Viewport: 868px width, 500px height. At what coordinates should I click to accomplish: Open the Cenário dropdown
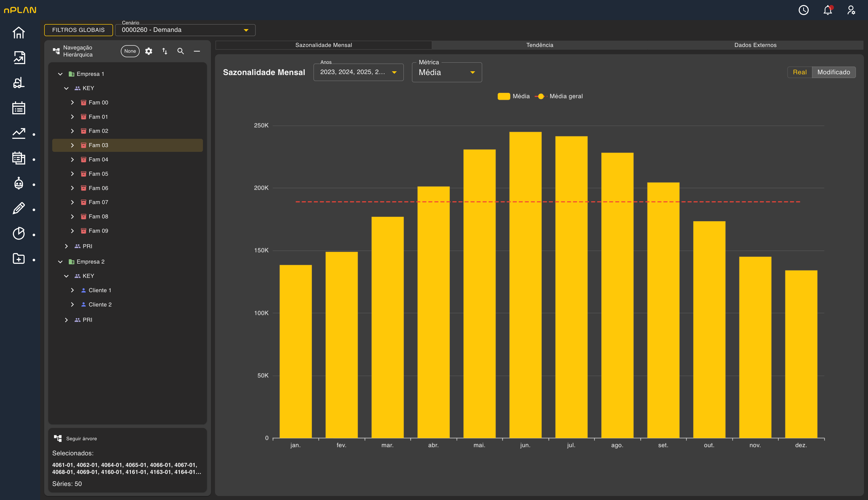click(x=185, y=30)
